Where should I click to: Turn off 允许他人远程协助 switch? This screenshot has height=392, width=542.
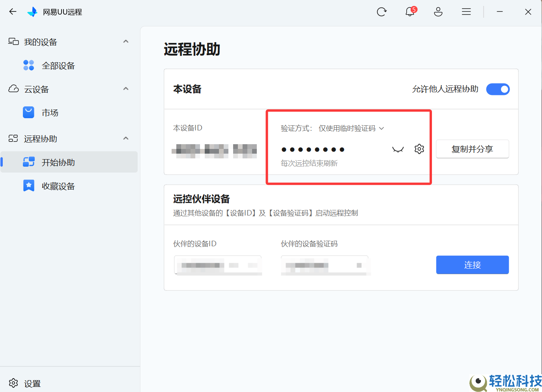(498, 89)
